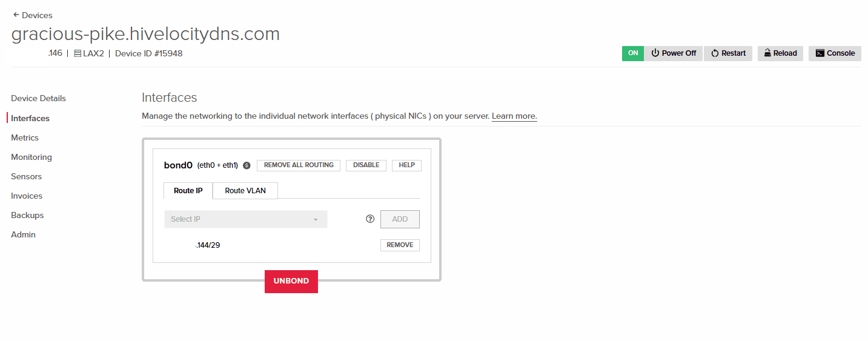
Task: Reload the server OS
Action: tap(780, 53)
